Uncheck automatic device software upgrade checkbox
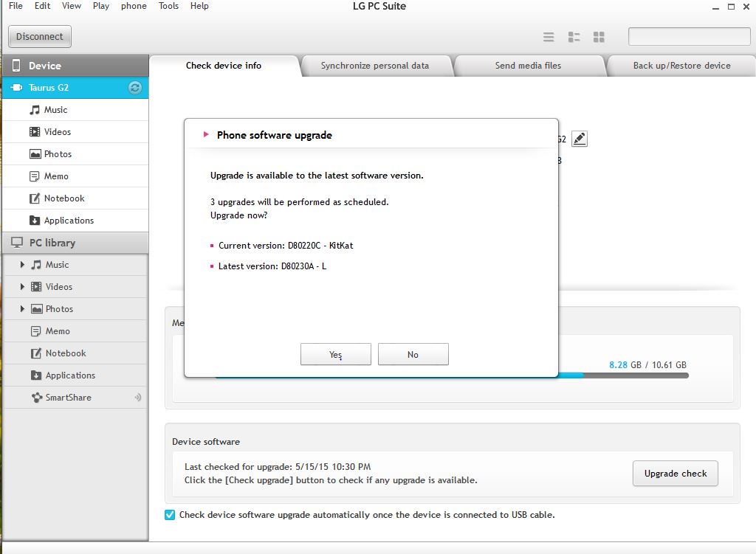Viewport: 756px width, 554px height. [170, 514]
